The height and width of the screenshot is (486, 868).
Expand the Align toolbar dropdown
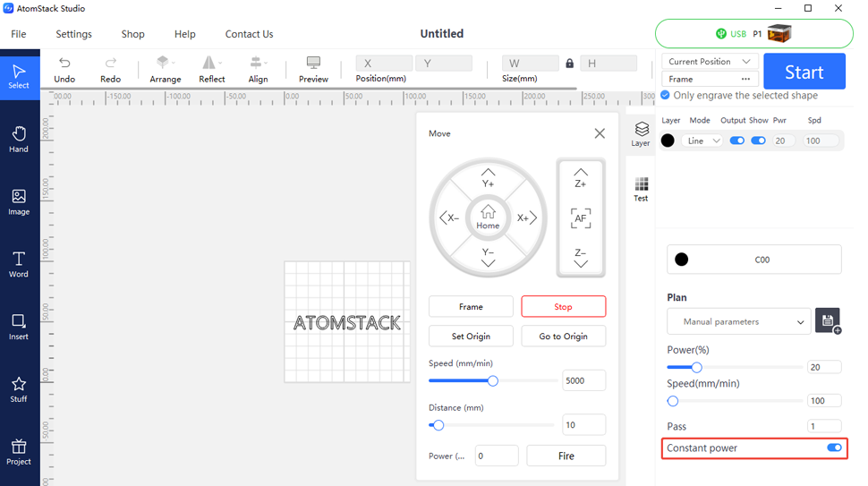pyautogui.click(x=267, y=63)
